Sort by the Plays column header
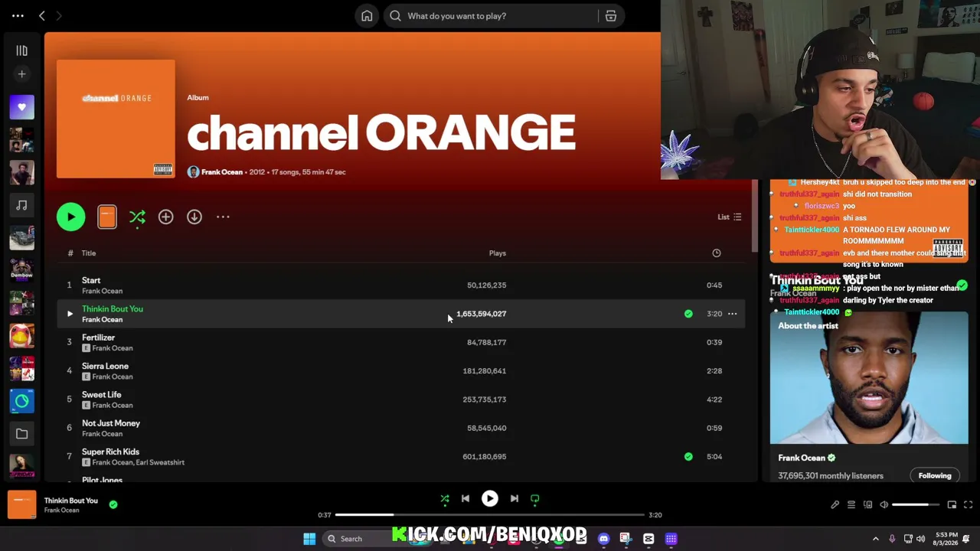The height and width of the screenshot is (551, 980). pyautogui.click(x=498, y=253)
